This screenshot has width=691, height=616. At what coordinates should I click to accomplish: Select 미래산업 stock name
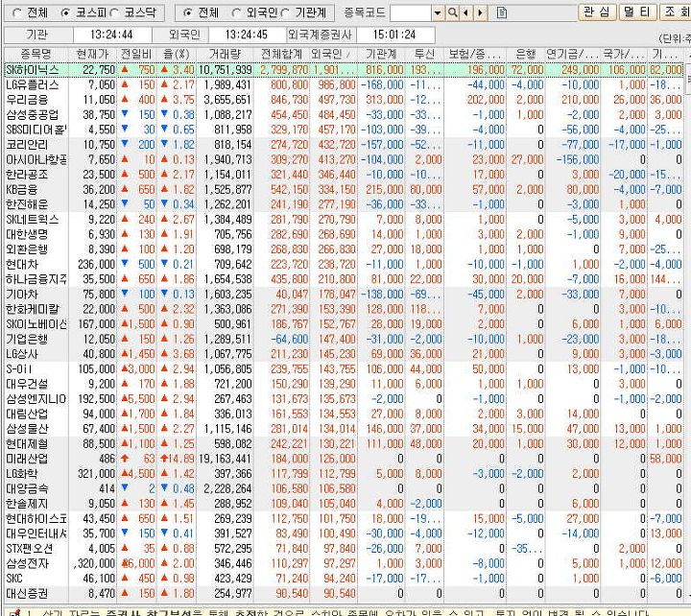click(x=27, y=460)
